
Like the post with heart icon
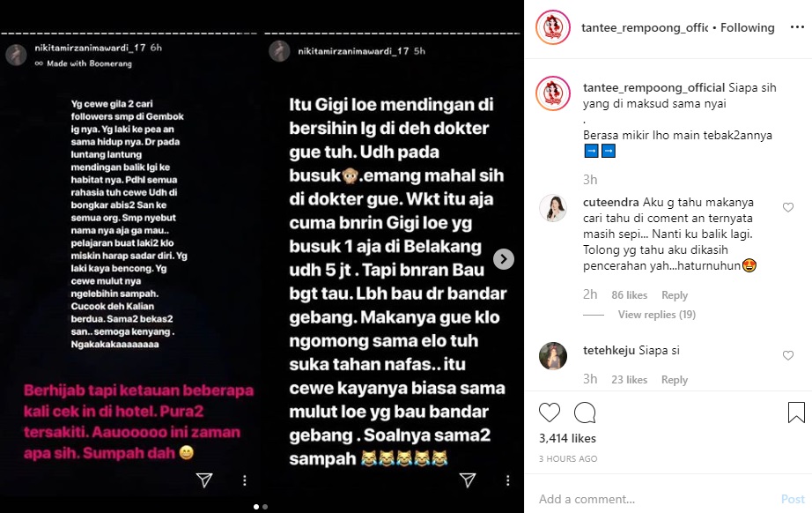(550, 413)
